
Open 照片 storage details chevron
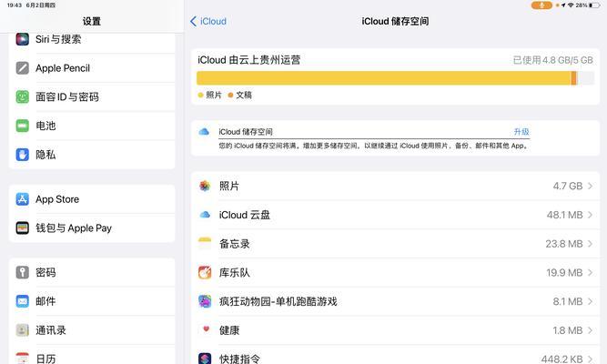[x=590, y=186]
